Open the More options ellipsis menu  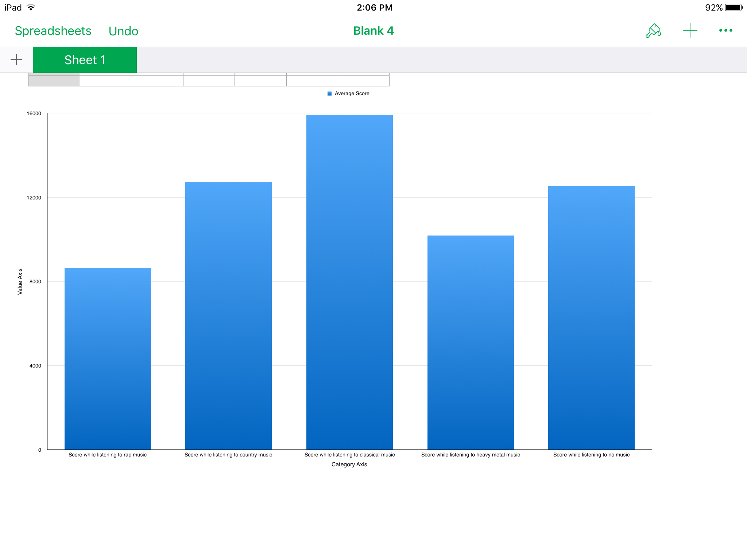pos(725,31)
